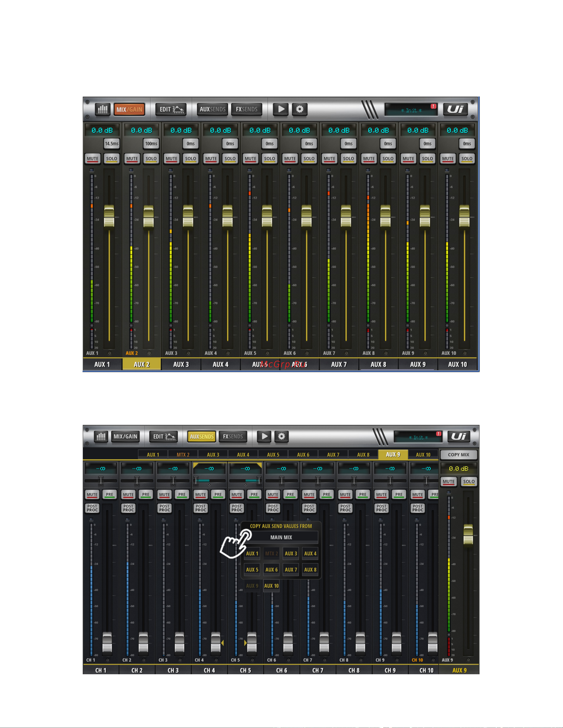Open 0ms delay setting on AUX 6
Screen dimensions: 563x728
(309, 144)
